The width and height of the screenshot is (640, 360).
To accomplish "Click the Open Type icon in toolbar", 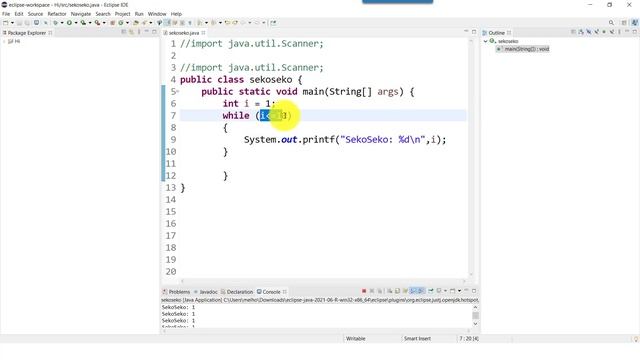I will pos(135,23).
